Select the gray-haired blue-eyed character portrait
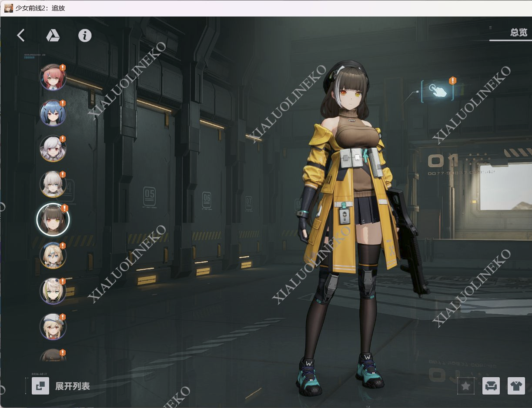532x408 pixels. [x=53, y=184]
